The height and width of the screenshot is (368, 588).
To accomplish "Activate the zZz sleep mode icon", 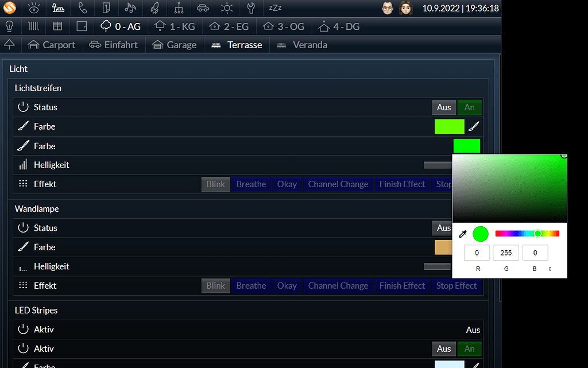I will click(275, 7).
